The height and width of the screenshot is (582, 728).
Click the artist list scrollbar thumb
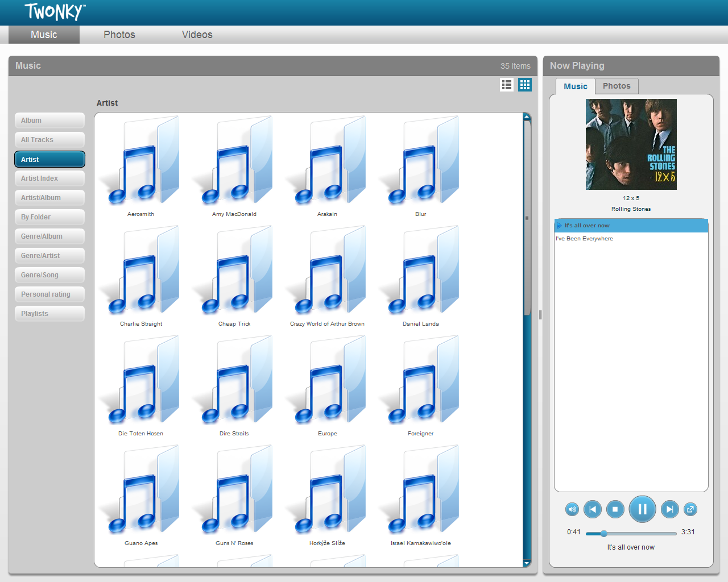527,217
